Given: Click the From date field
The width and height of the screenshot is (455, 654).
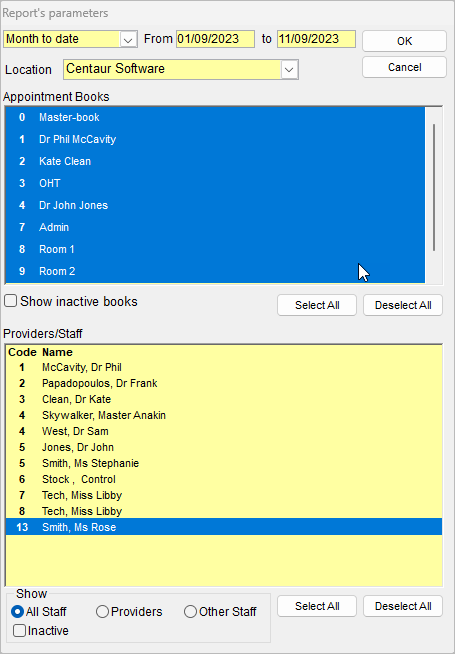Looking at the screenshot, I should [215, 39].
